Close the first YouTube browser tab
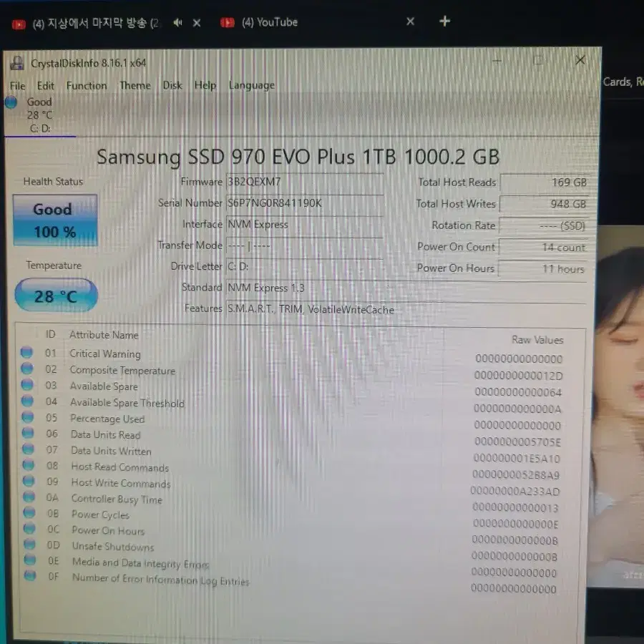 pos(197,23)
